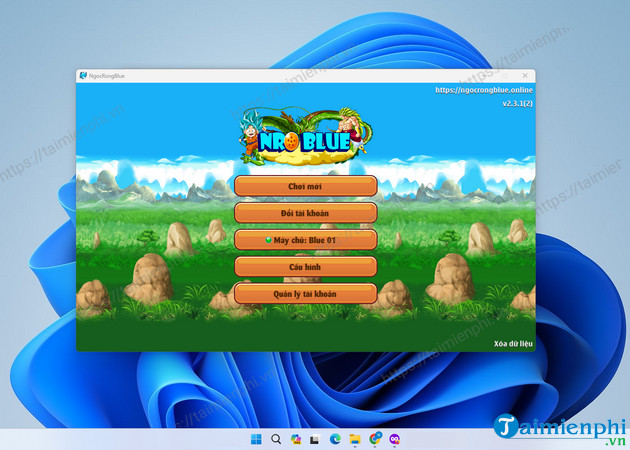Screen dimensions: 630x450
Task: Click the v2.3.1(2) version text
Action: pos(518,103)
